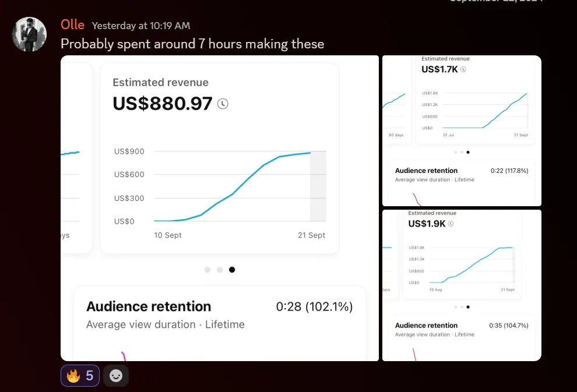The width and height of the screenshot is (577, 392).
Task: Click the 19 Aug axis label
Action: (436, 289)
